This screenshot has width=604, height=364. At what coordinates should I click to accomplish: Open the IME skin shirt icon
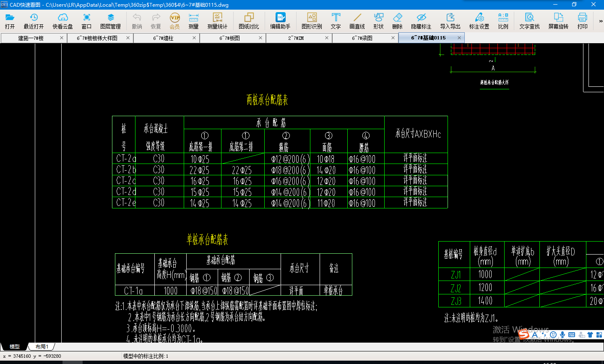click(x=590, y=335)
